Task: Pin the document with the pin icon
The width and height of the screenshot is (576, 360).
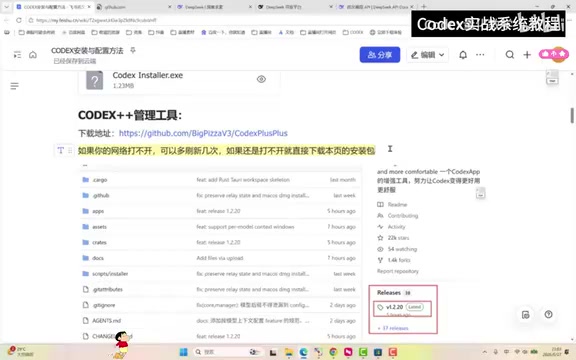Action: tap(133, 50)
